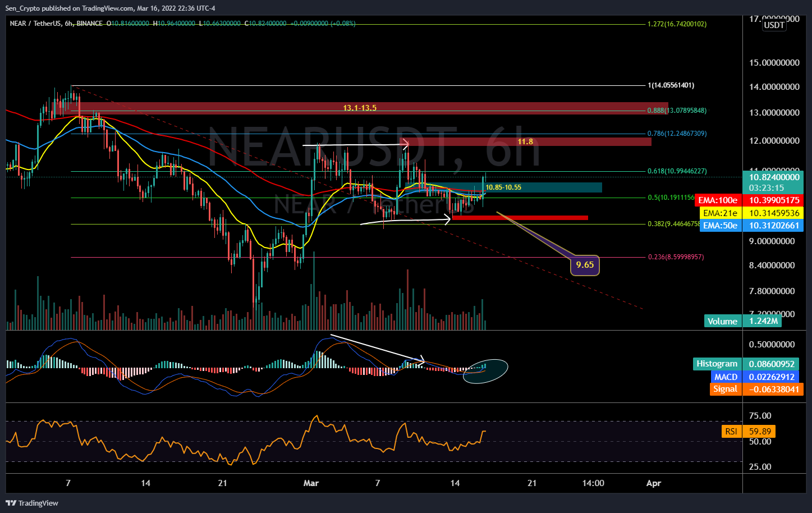The height and width of the screenshot is (513, 812).
Task: Select the 0.382 Fibonacci level label
Action: [x=673, y=223]
